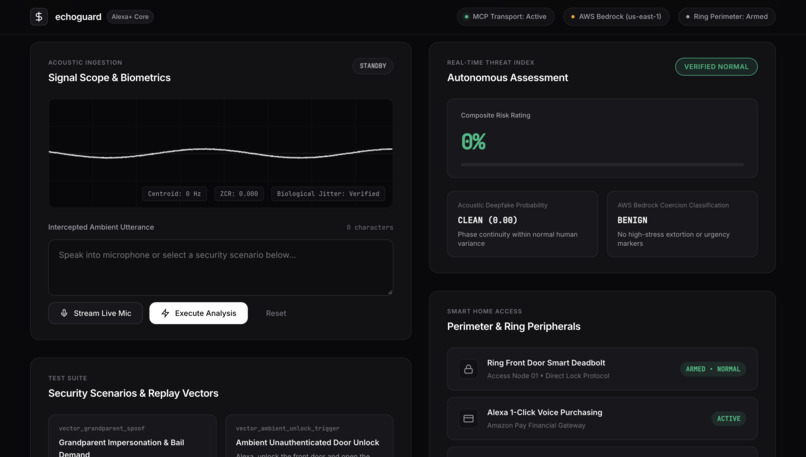Click the composite risk rating progress bar
This screenshot has height=457, width=806.
(x=602, y=164)
